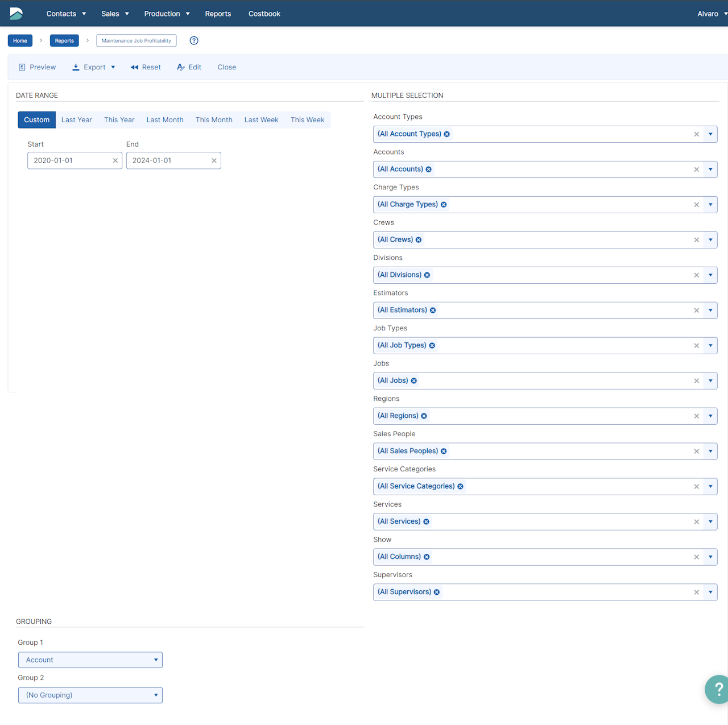Select the Last Year date range
The width and height of the screenshot is (728, 725).
click(77, 120)
